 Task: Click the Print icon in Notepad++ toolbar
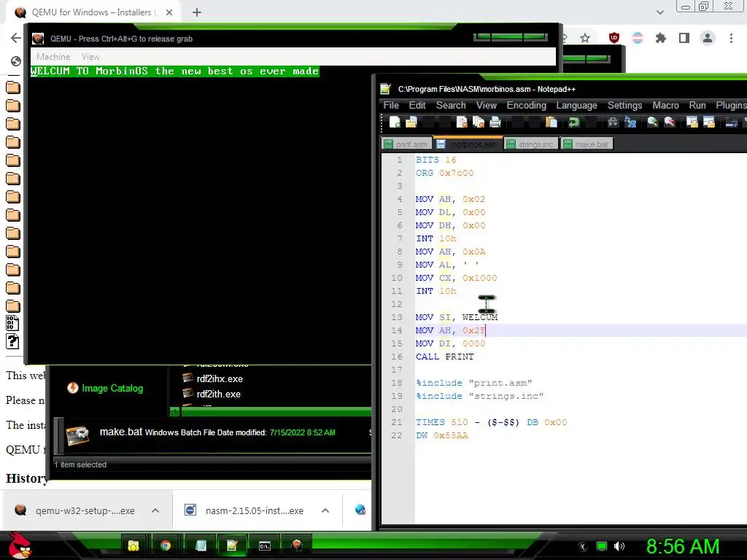coord(495,122)
